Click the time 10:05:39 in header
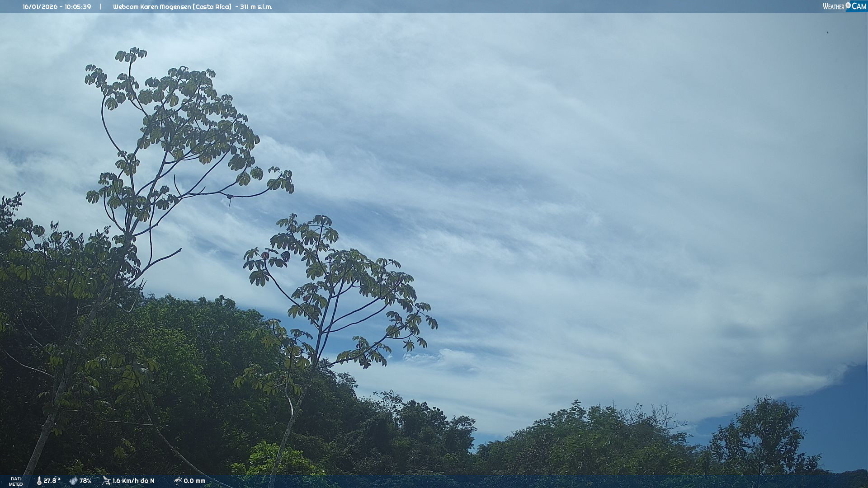868x488 pixels. pyautogui.click(x=78, y=7)
